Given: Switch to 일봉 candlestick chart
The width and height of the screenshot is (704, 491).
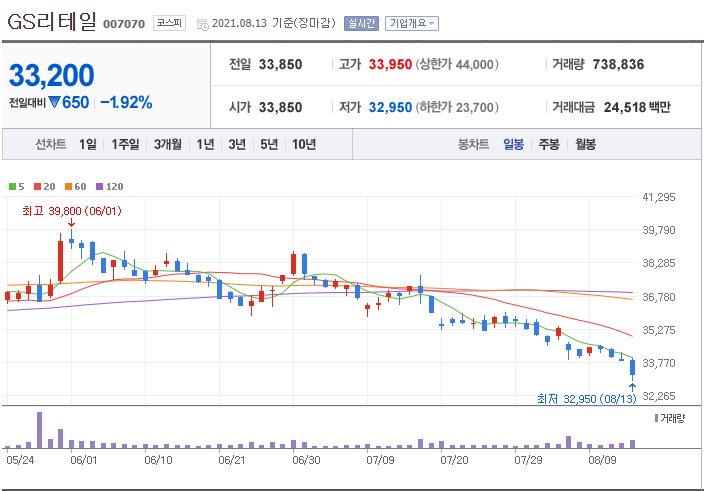Looking at the screenshot, I should 513,144.
